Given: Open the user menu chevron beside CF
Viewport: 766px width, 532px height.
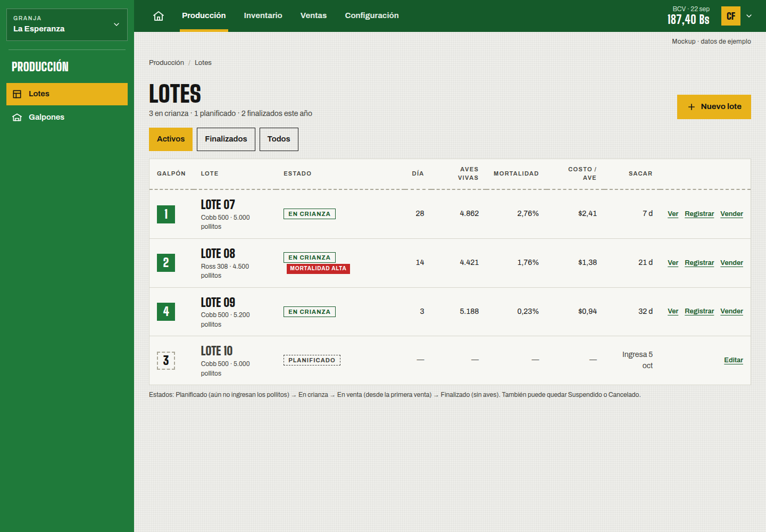Looking at the screenshot, I should [x=749, y=16].
